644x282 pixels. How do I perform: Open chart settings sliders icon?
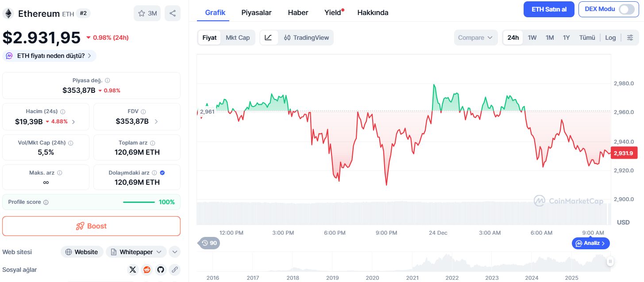coord(630,38)
